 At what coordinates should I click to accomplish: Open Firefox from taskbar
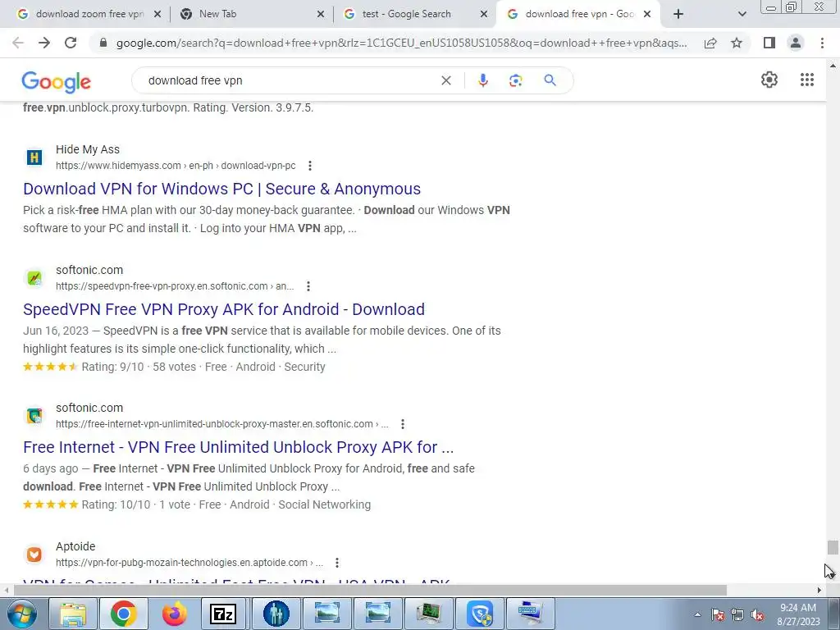click(x=174, y=614)
